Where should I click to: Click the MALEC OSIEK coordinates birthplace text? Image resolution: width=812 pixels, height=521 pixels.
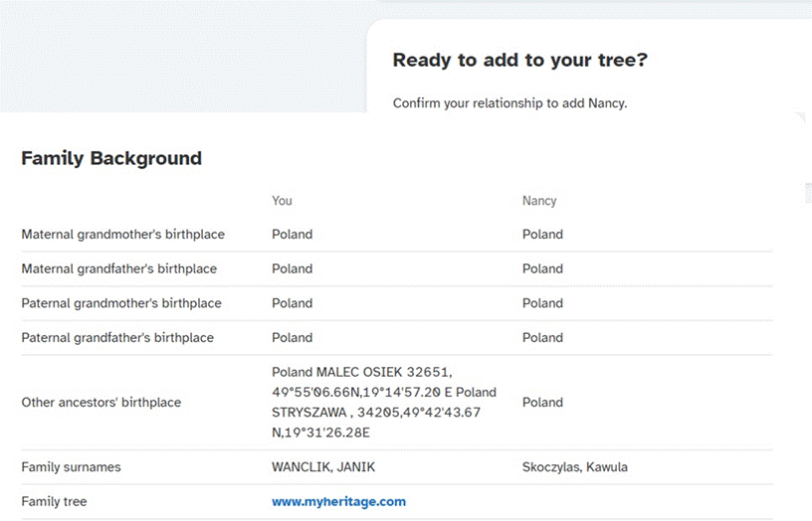(x=384, y=402)
